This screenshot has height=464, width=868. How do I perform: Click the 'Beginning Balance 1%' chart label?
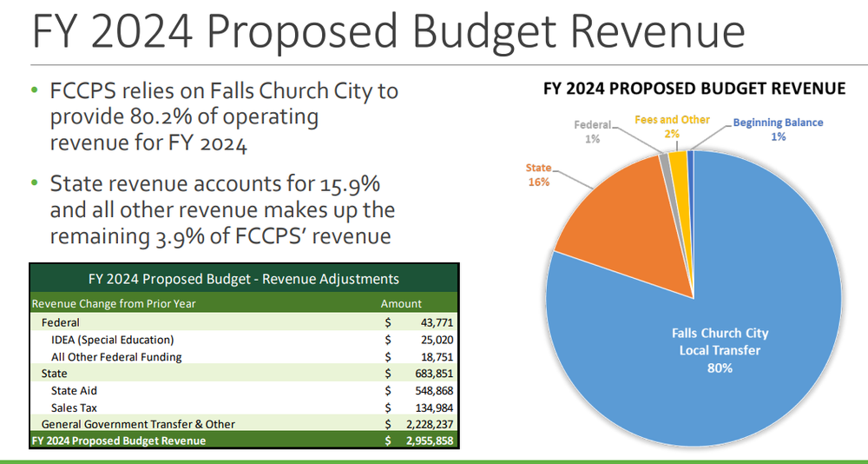(778, 129)
